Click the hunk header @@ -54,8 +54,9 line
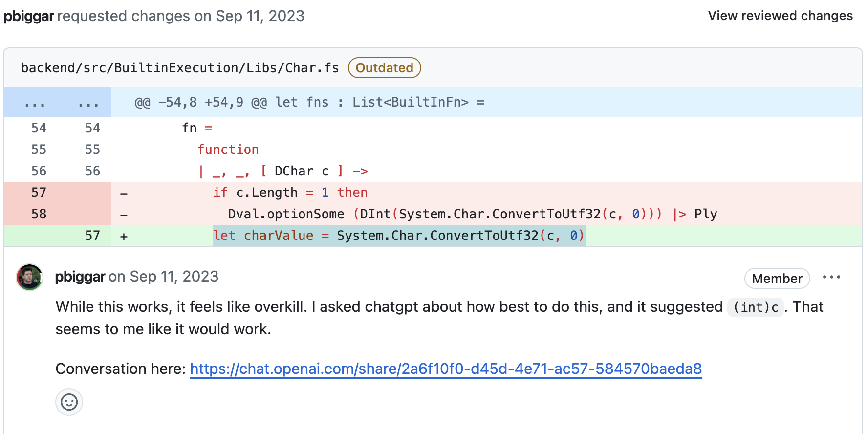 pos(309,103)
